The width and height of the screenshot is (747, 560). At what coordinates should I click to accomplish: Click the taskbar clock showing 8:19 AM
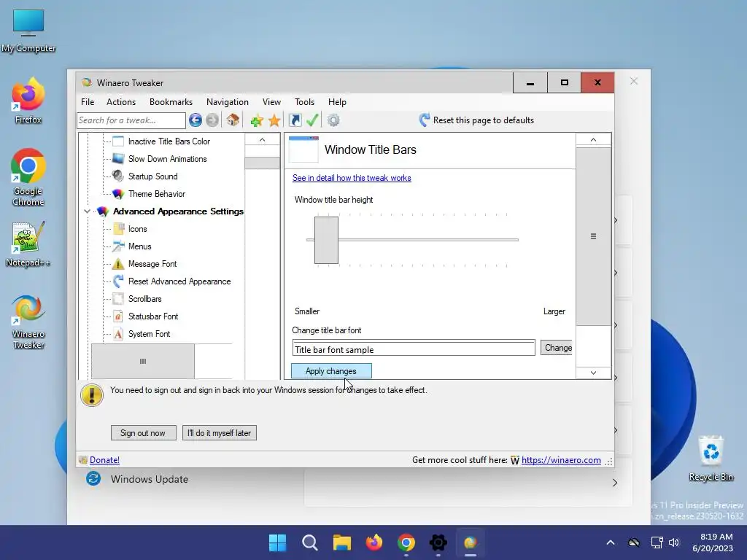(x=713, y=542)
